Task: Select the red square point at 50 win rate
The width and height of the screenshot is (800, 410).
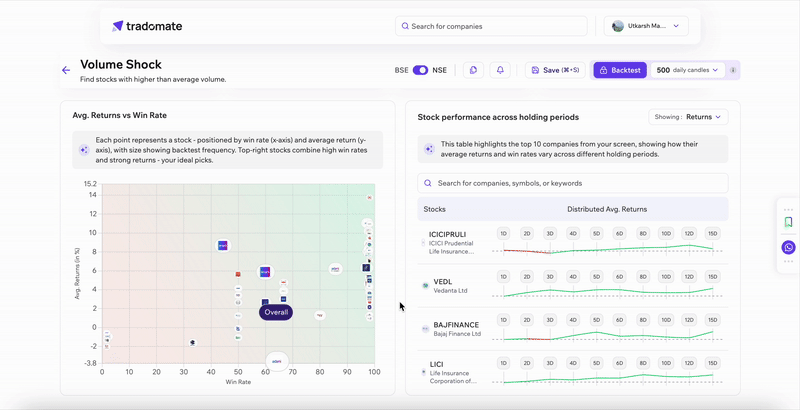Action: click(238, 274)
